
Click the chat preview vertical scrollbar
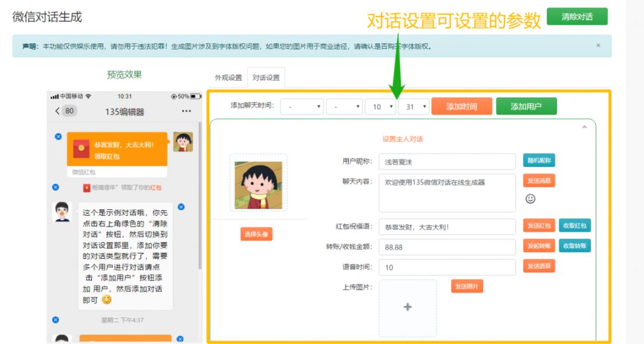[200, 196]
